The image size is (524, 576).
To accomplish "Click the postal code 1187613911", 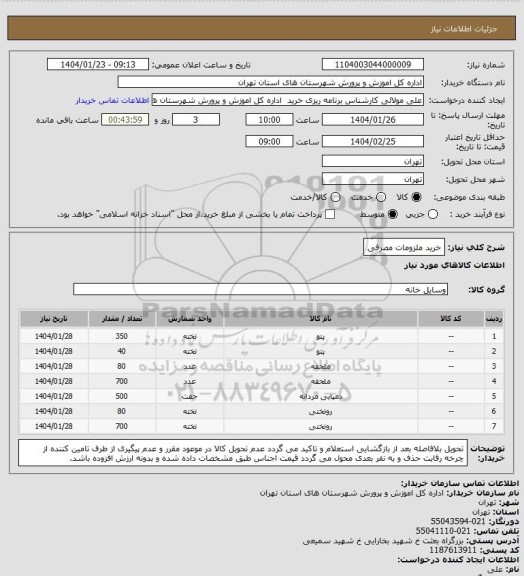I will click(453, 550).
